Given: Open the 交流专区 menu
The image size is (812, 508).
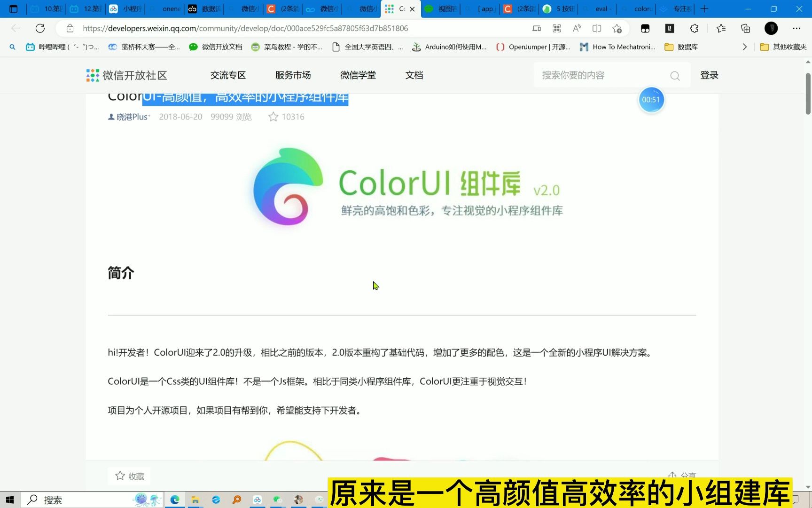Looking at the screenshot, I should tap(228, 75).
